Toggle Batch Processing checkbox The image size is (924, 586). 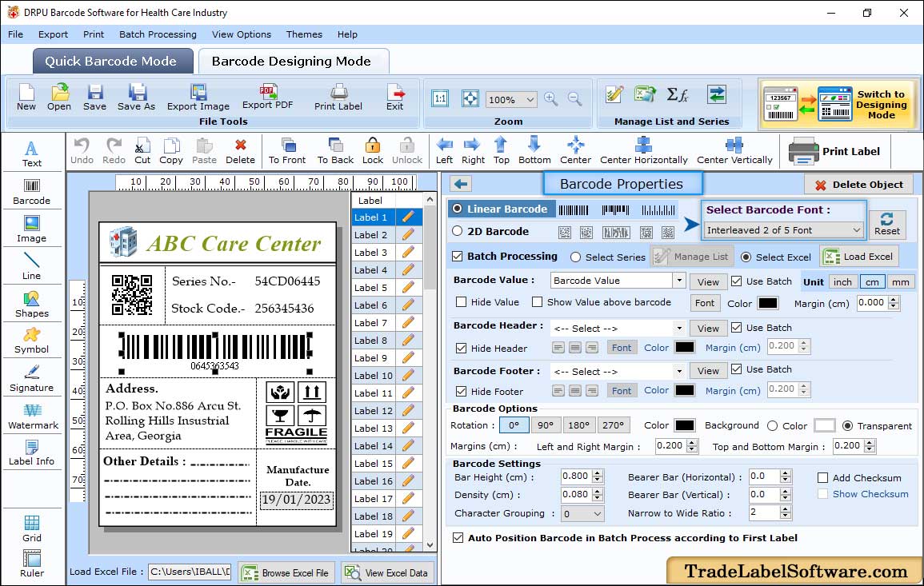click(x=458, y=256)
